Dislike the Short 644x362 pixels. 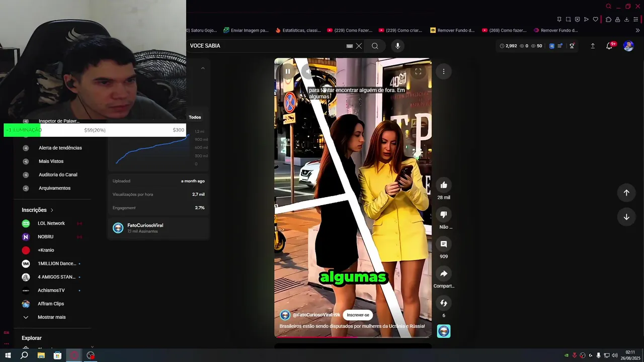(x=444, y=215)
